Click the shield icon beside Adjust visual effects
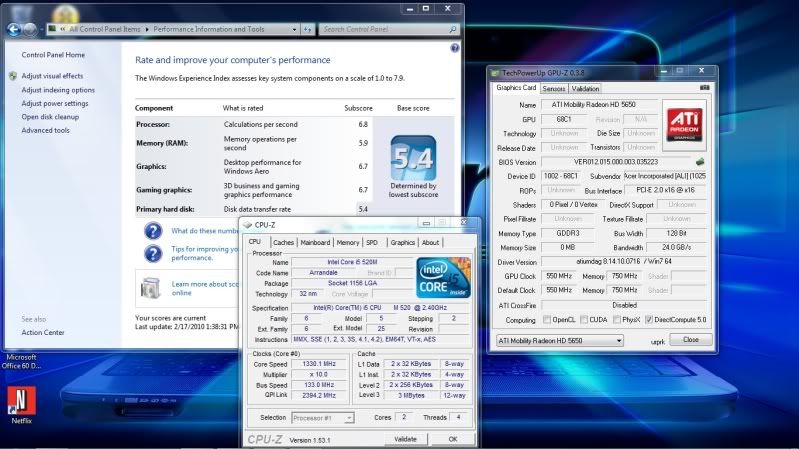The height and width of the screenshot is (449, 799). [x=12, y=76]
